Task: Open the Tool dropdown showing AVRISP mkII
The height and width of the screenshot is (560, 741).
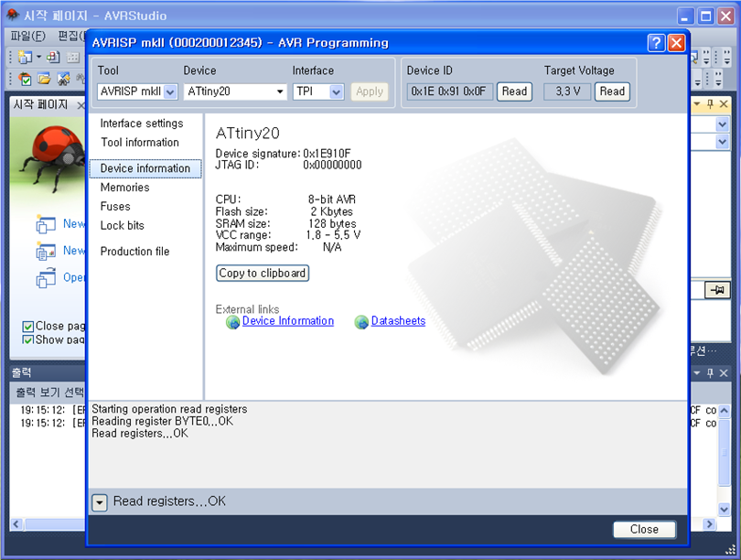Action: tap(170, 92)
